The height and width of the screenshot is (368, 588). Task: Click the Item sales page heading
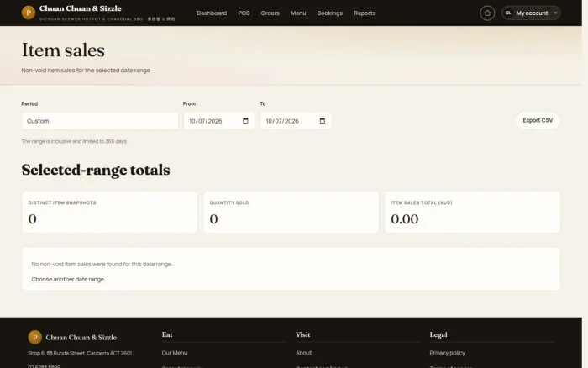[x=63, y=50]
